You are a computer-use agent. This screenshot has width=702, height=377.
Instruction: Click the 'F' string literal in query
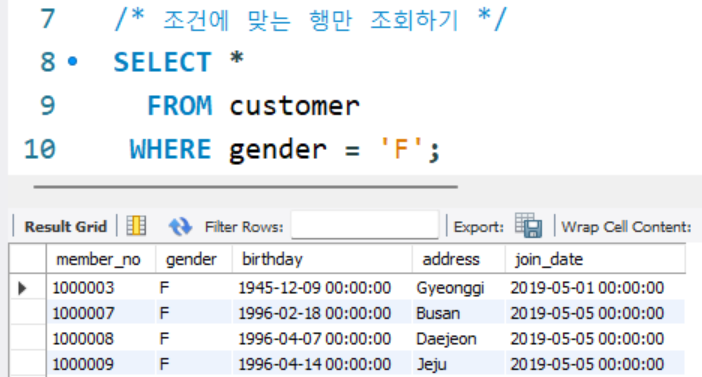click(x=401, y=149)
